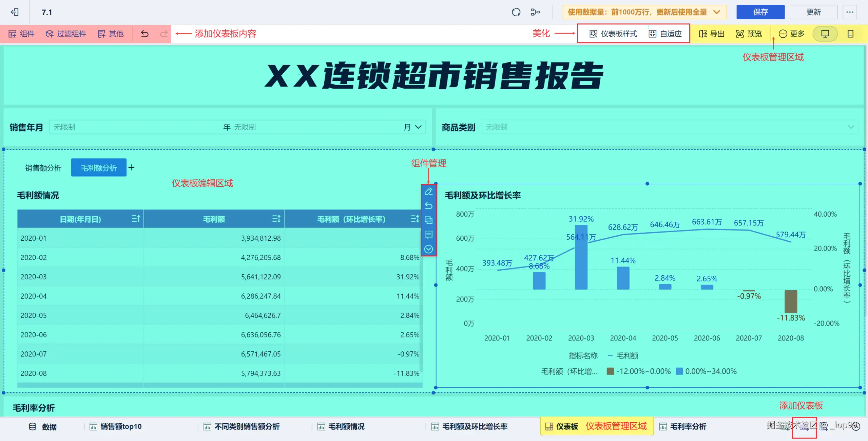Switch to the 销售额分析 tab
This screenshot has height=441, width=868.
pyautogui.click(x=43, y=168)
